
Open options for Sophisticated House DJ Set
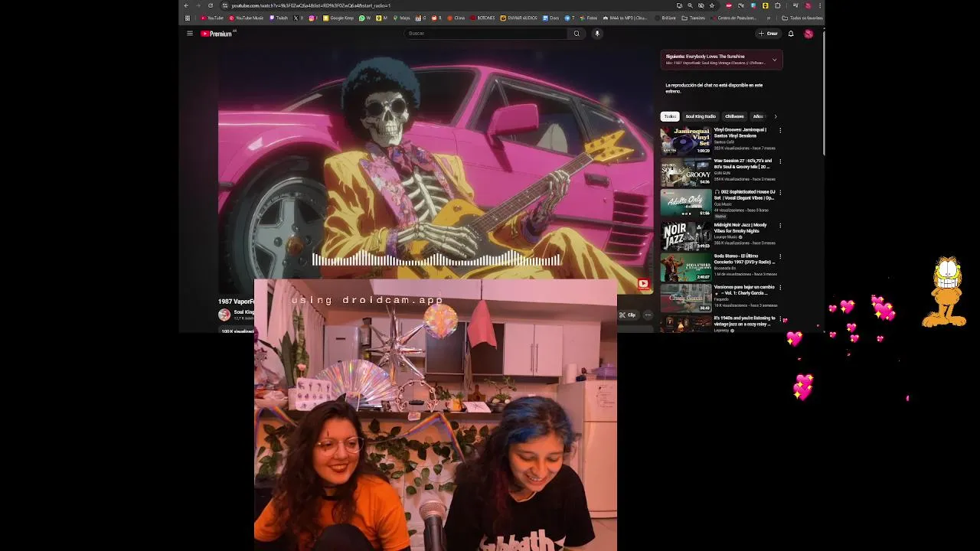[x=780, y=192]
